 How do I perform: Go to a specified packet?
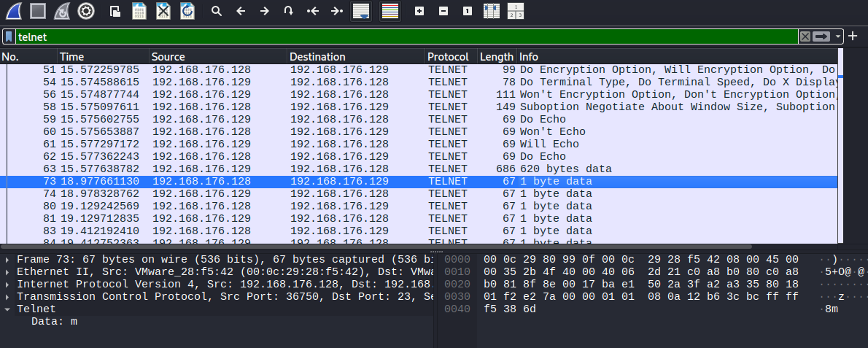pos(288,11)
